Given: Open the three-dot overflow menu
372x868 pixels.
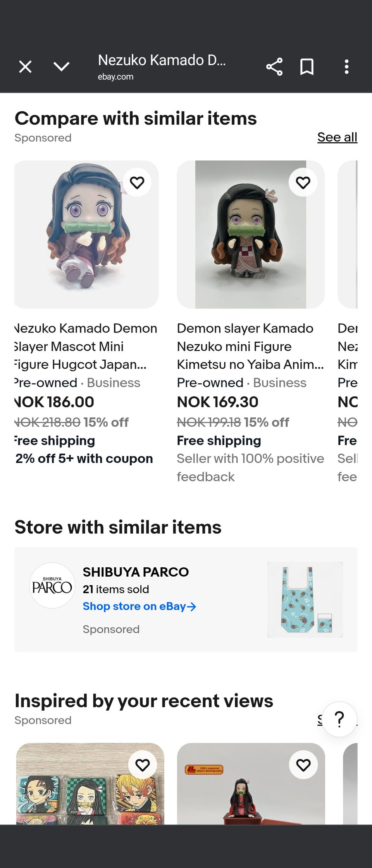Looking at the screenshot, I should point(346,67).
